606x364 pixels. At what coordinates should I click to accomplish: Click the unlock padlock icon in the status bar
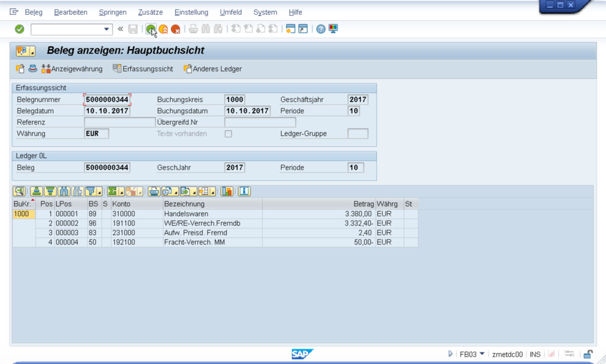pyautogui.click(x=588, y=354)
